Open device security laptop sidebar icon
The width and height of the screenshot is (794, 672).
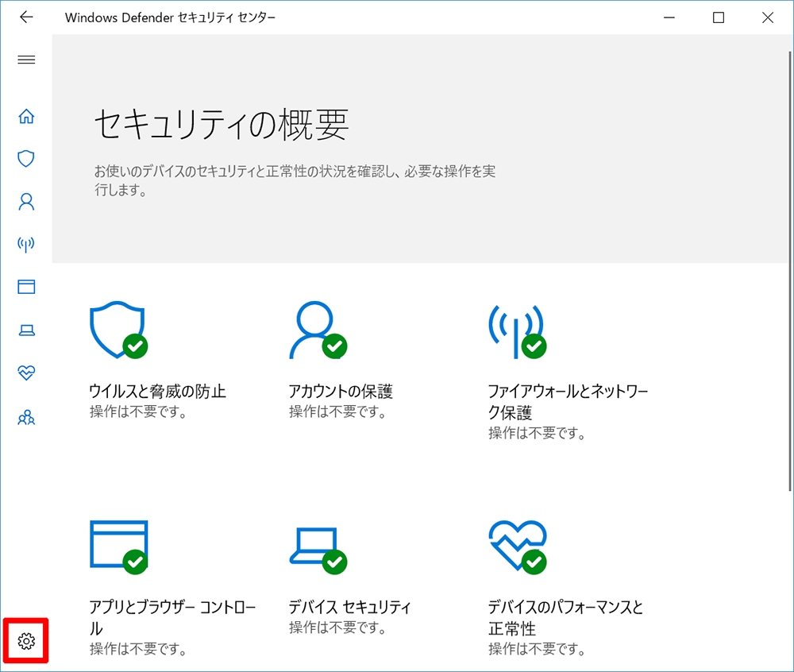coord(26,330)
